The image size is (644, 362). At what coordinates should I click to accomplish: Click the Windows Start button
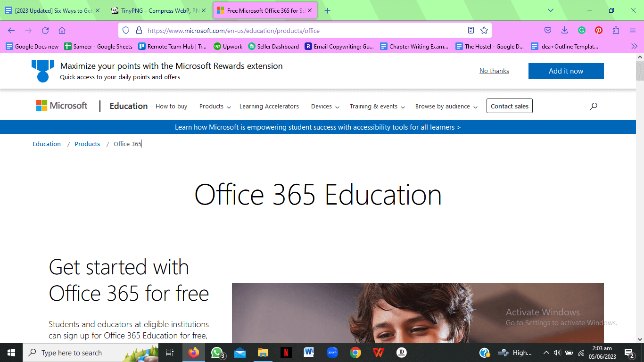click(x=11, y=353)
